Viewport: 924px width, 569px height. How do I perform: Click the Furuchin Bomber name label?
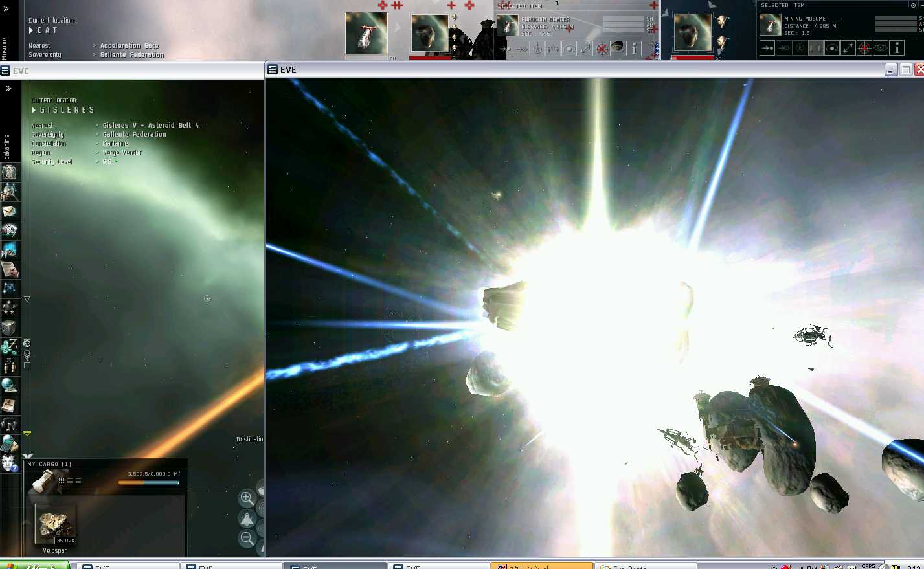[546, 19]
